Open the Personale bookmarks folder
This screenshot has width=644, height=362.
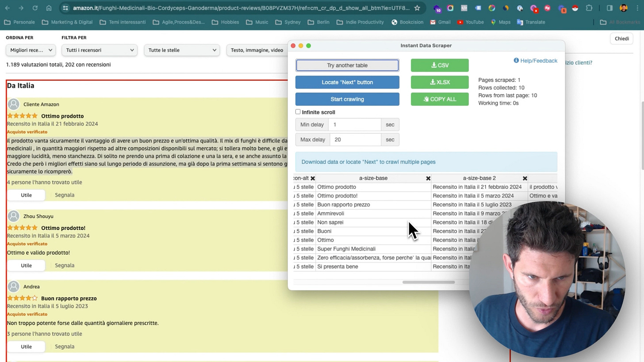(19, 22)
